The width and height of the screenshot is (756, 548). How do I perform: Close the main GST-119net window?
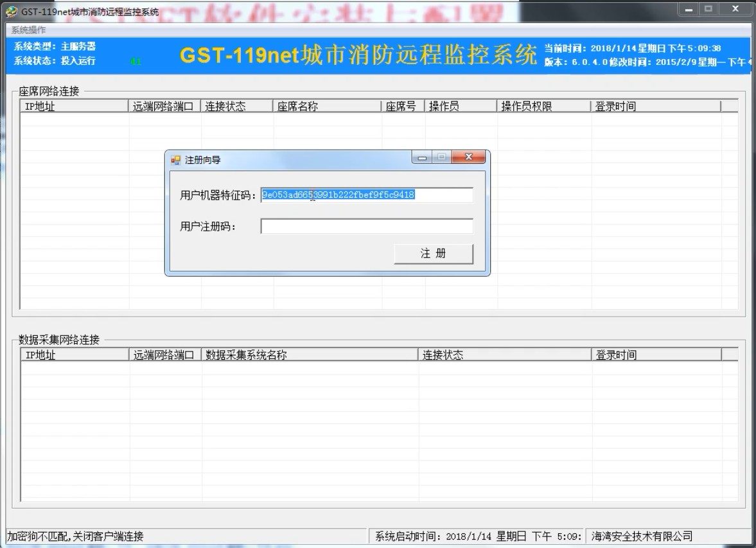pyautogui.click(x=735, y=9)
